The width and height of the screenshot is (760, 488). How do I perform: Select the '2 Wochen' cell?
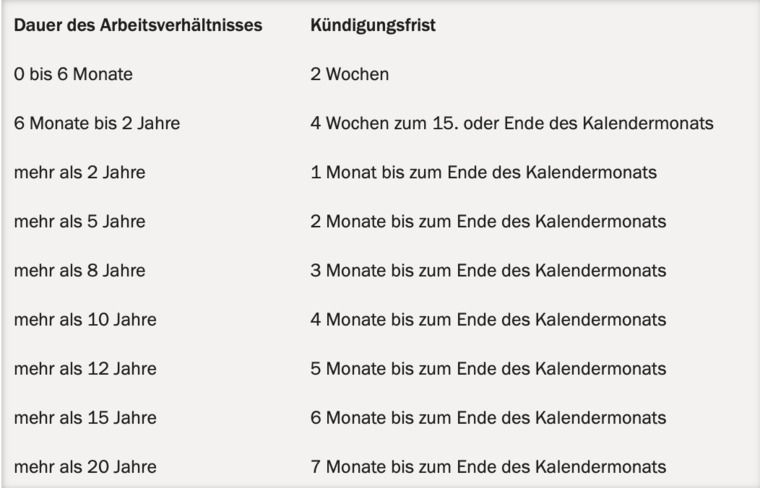(349, 74)
